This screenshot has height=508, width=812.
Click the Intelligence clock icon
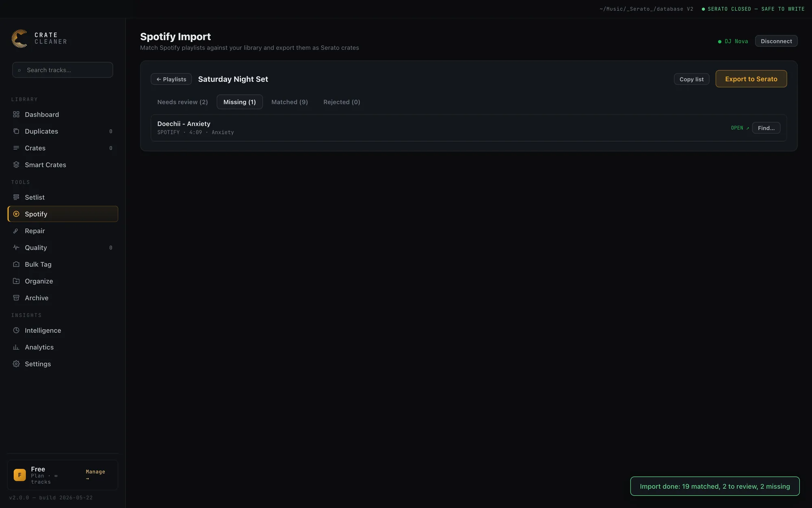coord(16,330)
